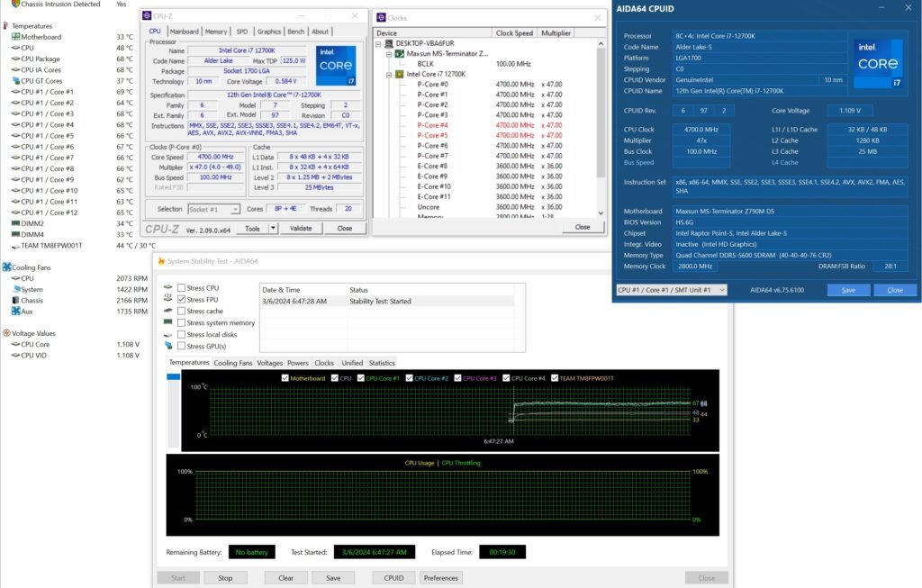Image resolution: width=922 pixels, height=588 pixels.
Task: Click the Aux fan icon
Action: [x=16, y=311]
